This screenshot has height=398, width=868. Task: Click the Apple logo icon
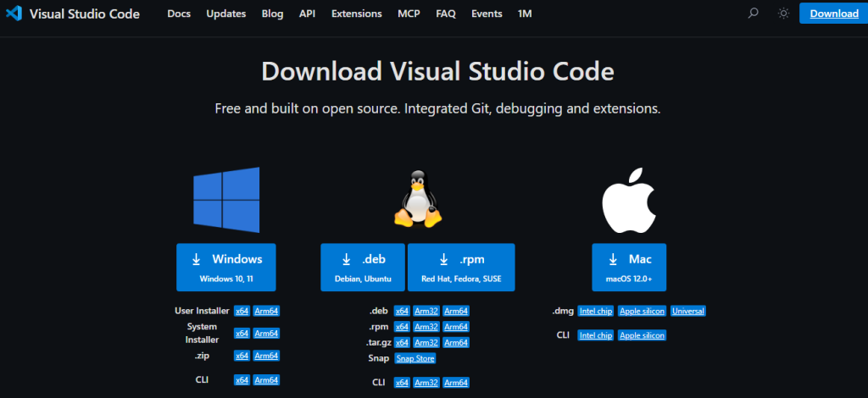tap(628, 200)
